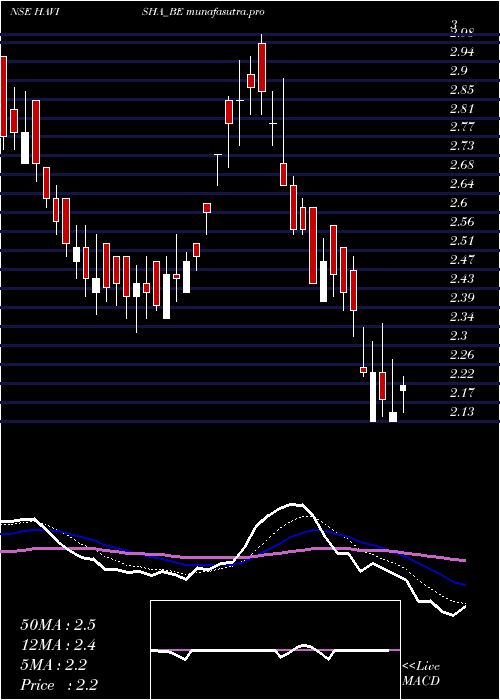Select the 2.85 price axis label
The width and height of the screenshot is (500, 700).
point(462,90)
